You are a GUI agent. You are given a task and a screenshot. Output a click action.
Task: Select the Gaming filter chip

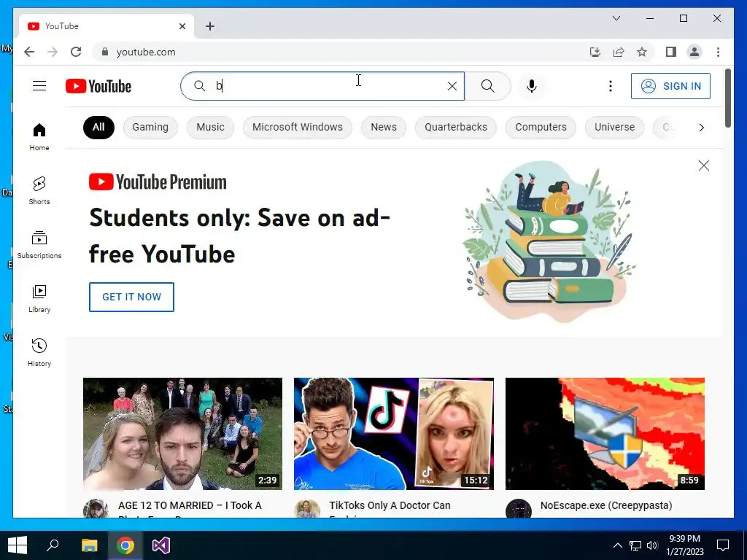[x=150, y=127]
